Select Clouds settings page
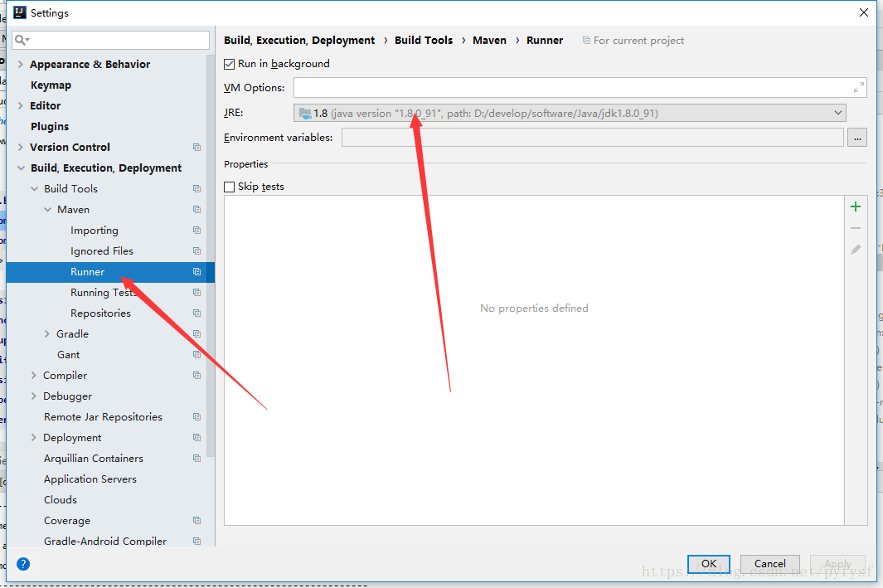883x588 pixels. click(61, 500)
